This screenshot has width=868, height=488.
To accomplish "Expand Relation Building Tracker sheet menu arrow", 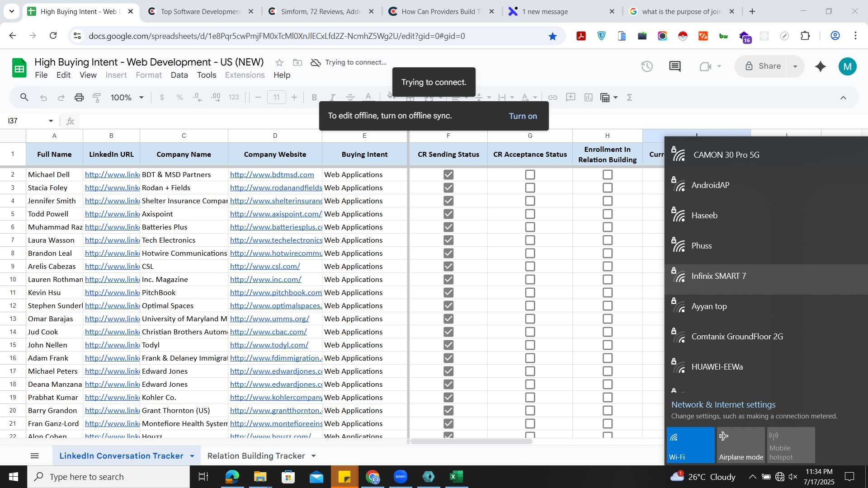I will coord(314,456).
